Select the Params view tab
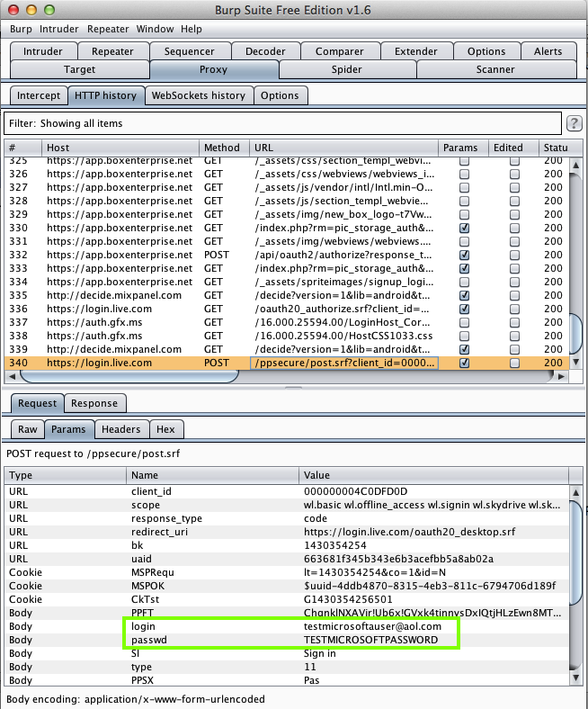This screenshot has height=709, width=588. [x=68, y=429]
